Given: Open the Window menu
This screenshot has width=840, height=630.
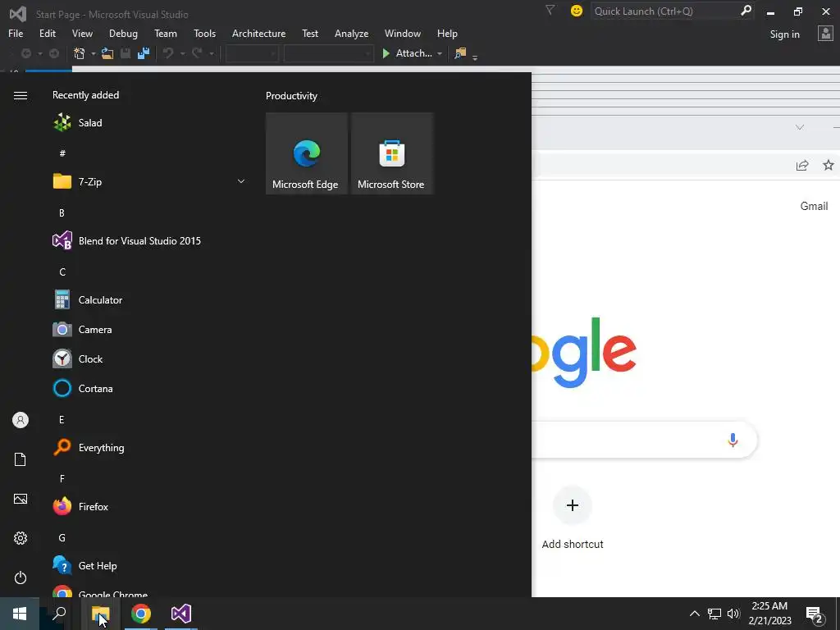Looking at the screenshot, I should coord(402,33).
